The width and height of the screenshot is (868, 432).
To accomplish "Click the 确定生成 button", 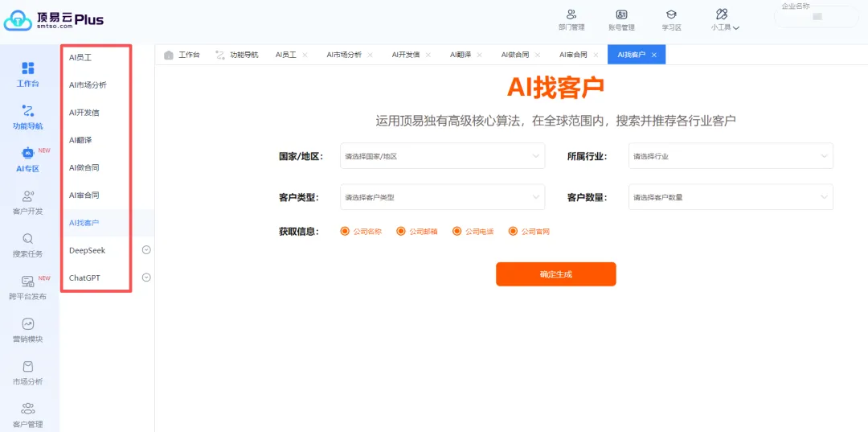I will tap(556, 274).
